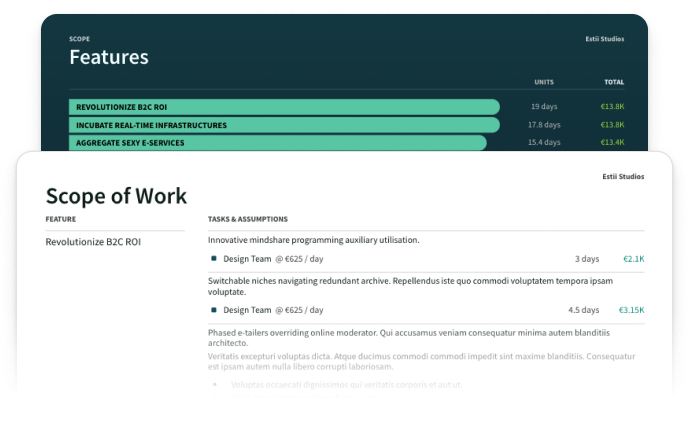Open Revolutionize B2C ROI feature in Scope of Work

coord(93,242)
